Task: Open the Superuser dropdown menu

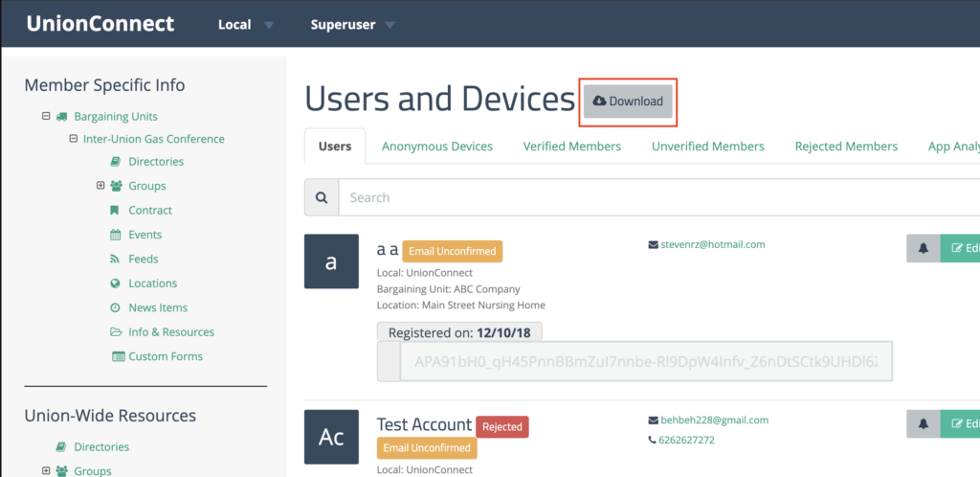Action: pyautogui.click(x=352, y=24)
